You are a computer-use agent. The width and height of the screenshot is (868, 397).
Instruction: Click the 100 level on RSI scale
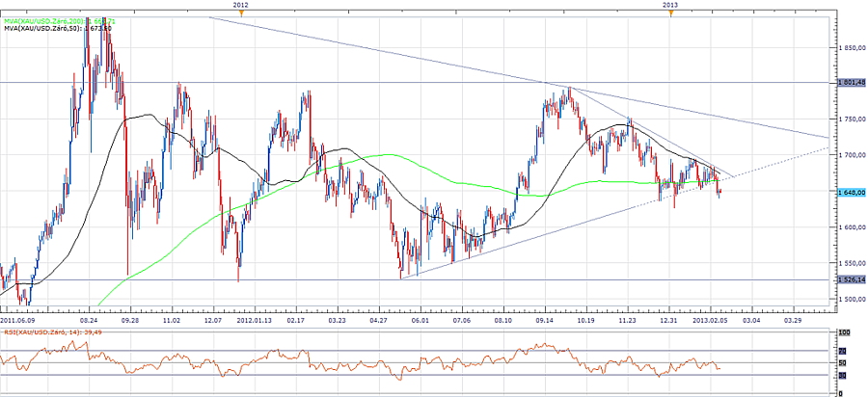click(x=845, y=332)
